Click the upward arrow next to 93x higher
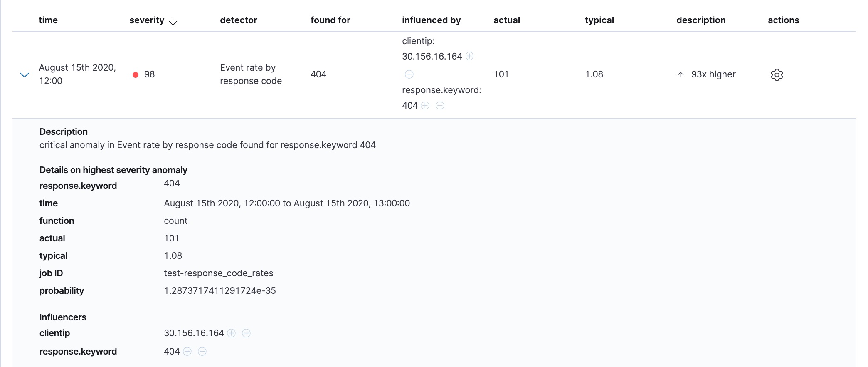 coord(680,74)
